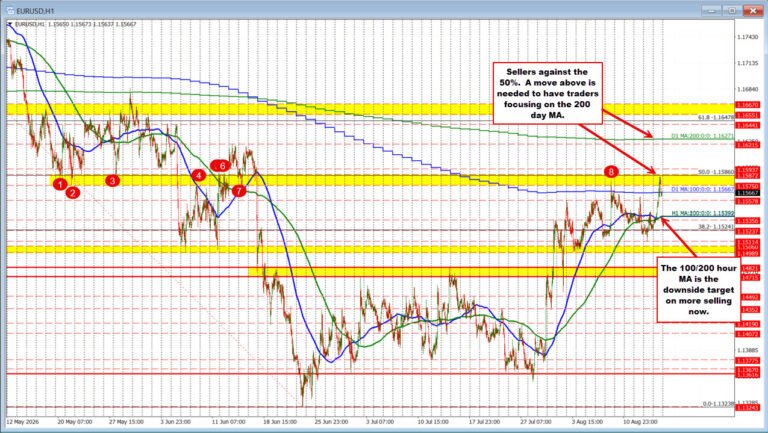The image size is (768, 433).
Task: Click the red price tag 1.13243
Action: click(750, 408)
